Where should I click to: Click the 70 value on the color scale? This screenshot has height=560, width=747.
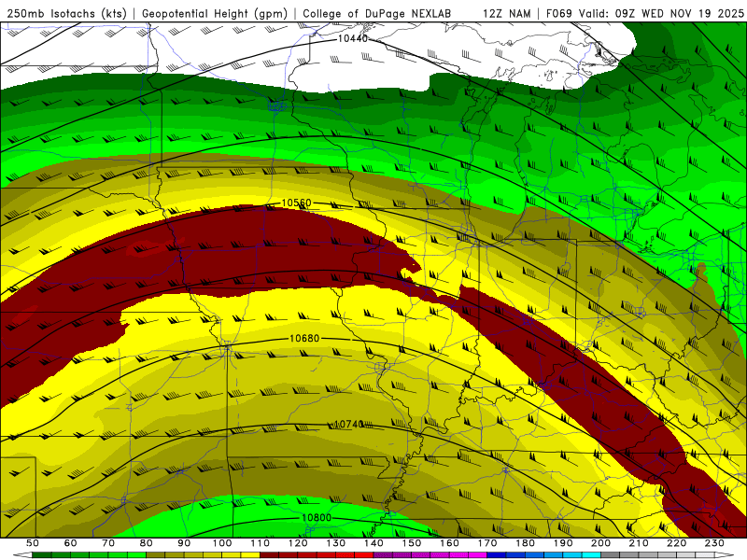(108, 543)
